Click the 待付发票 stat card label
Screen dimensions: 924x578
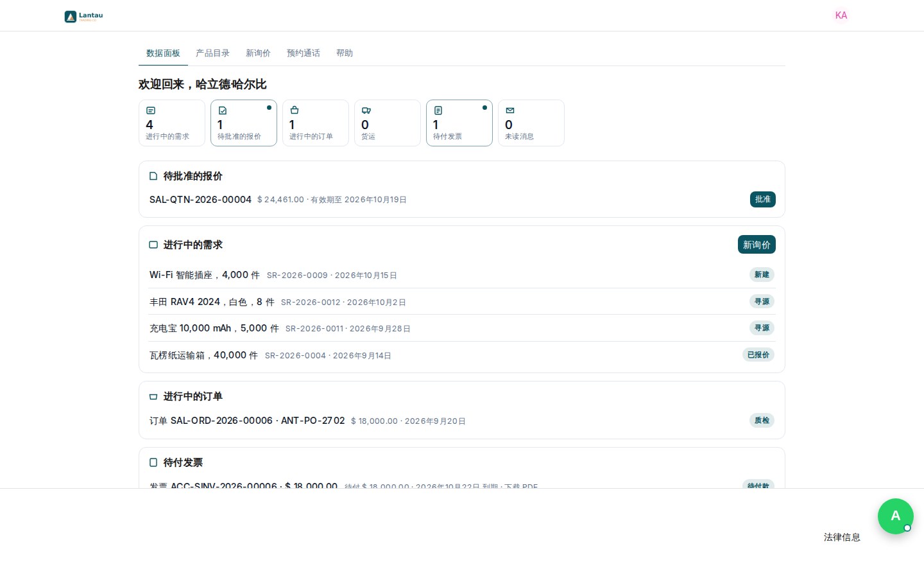[x=447, y=136]
